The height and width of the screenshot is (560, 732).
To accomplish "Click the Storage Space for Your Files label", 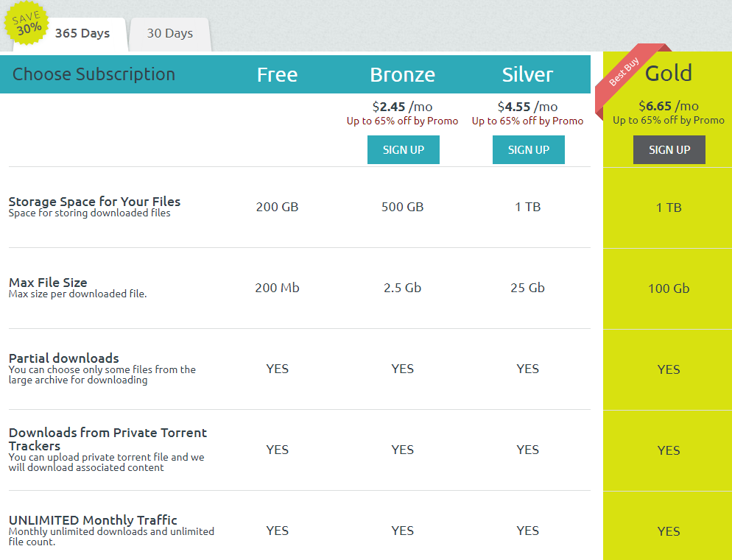I will click(94, 202).
